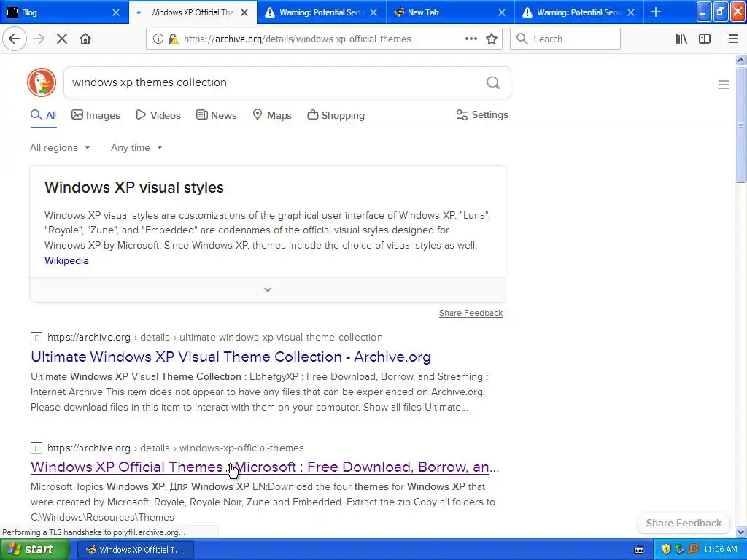Click the magnifier icon in system tray

pos(693,549)
